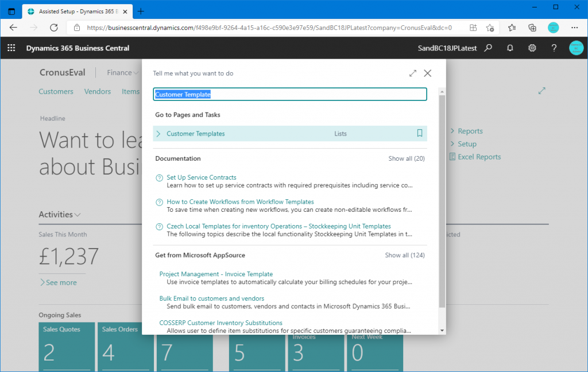Open the Items navigation item

(130, 91)
